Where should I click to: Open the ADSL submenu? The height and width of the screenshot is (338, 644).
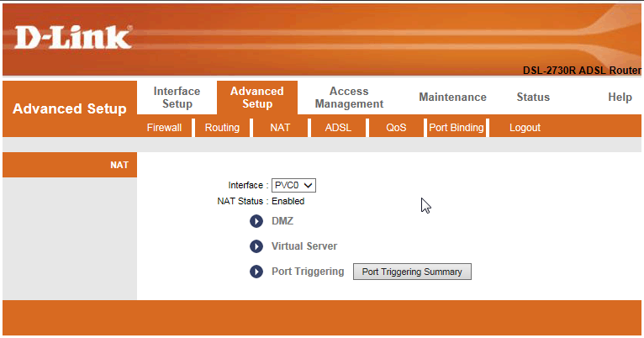(x=338, y=128)
